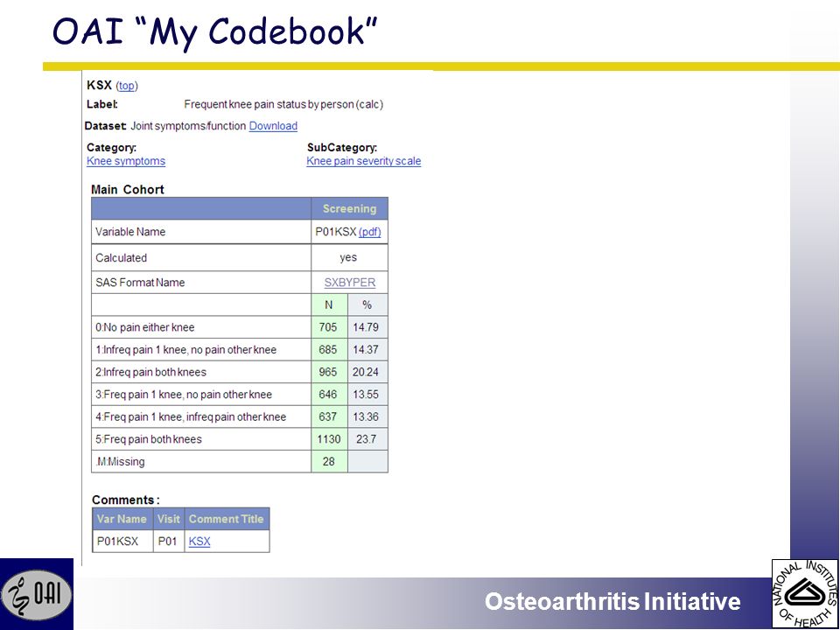The image size is (840, 630).
Task: Select row '5:Freq pain both knees'
Action: 240,439
